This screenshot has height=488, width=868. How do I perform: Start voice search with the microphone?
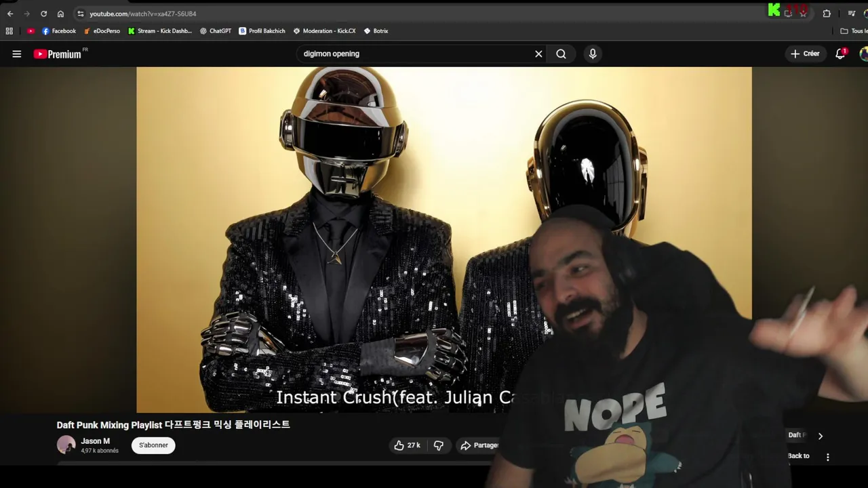pos(593,54)
